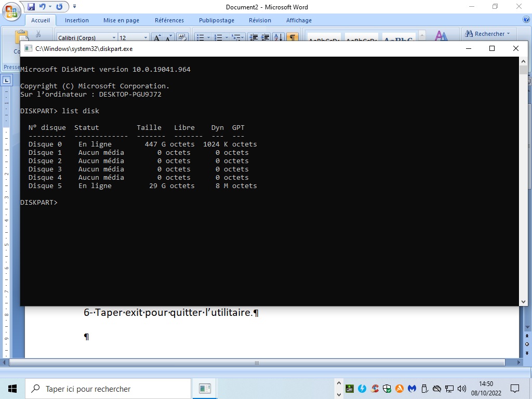Click the Redo icon in Quick Access toolbar
Viewport: 532px width, 399px height.
point(59,7)
